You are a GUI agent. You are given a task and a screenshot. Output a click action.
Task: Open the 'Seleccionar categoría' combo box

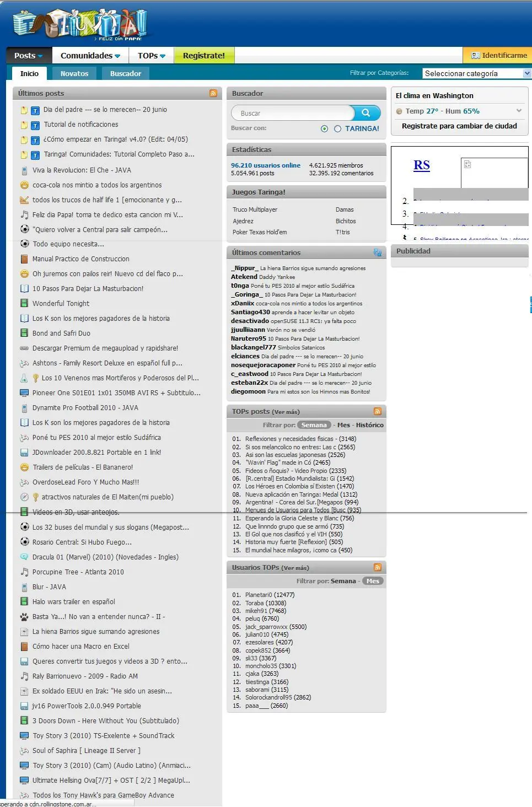click(x=476, y=73)
